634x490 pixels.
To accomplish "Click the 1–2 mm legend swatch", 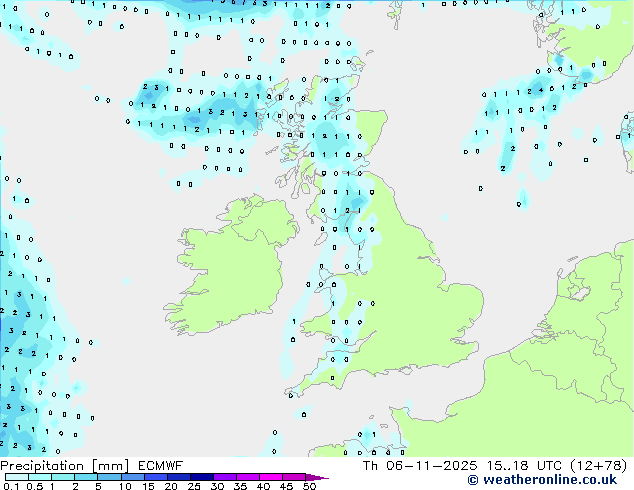I will tap(63, 477).
